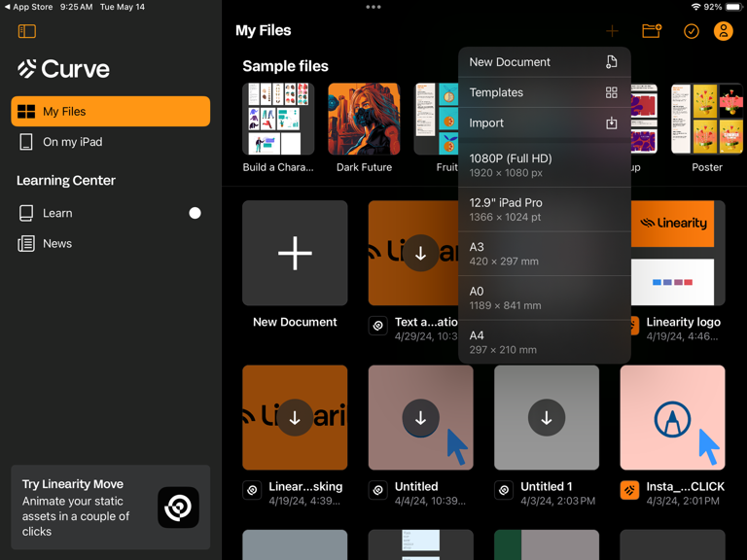This screenshot has width=747, height=560.
Task: Select On my iPad location
Action: 111,142
